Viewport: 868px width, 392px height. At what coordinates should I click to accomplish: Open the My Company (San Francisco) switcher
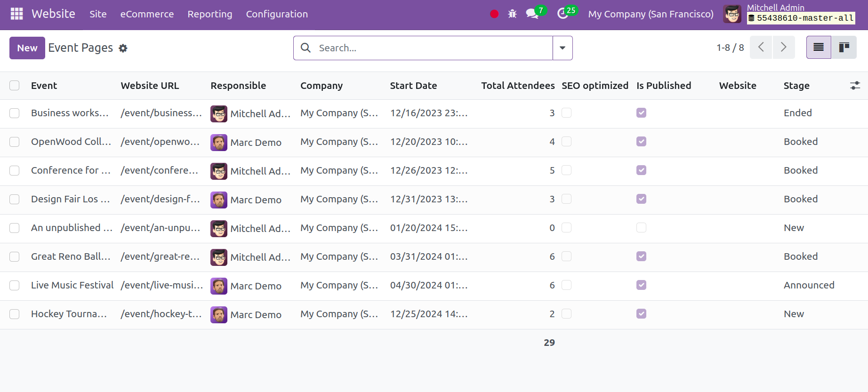coord(651,14)
